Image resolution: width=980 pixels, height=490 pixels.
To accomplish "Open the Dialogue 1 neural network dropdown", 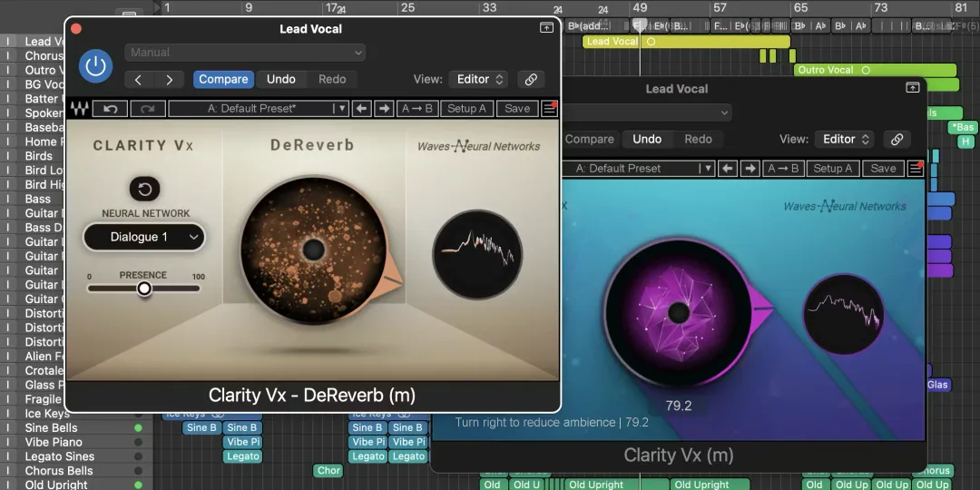I will point(144,237).
